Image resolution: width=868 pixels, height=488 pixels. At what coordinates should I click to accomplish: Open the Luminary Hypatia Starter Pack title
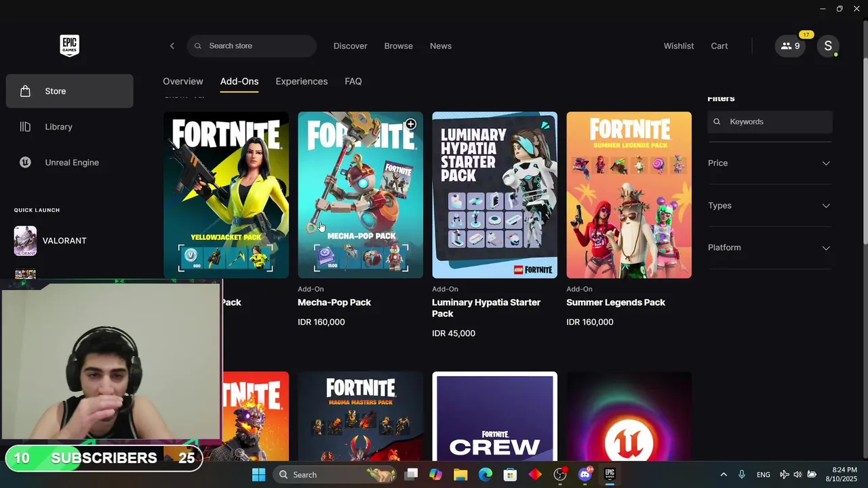486,308
